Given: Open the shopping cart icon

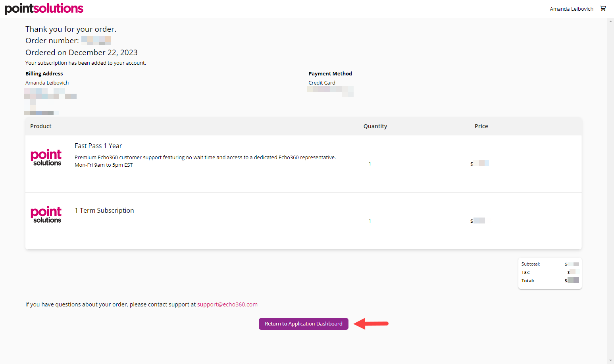Looking at the screenshot, I should coord(603,8).
